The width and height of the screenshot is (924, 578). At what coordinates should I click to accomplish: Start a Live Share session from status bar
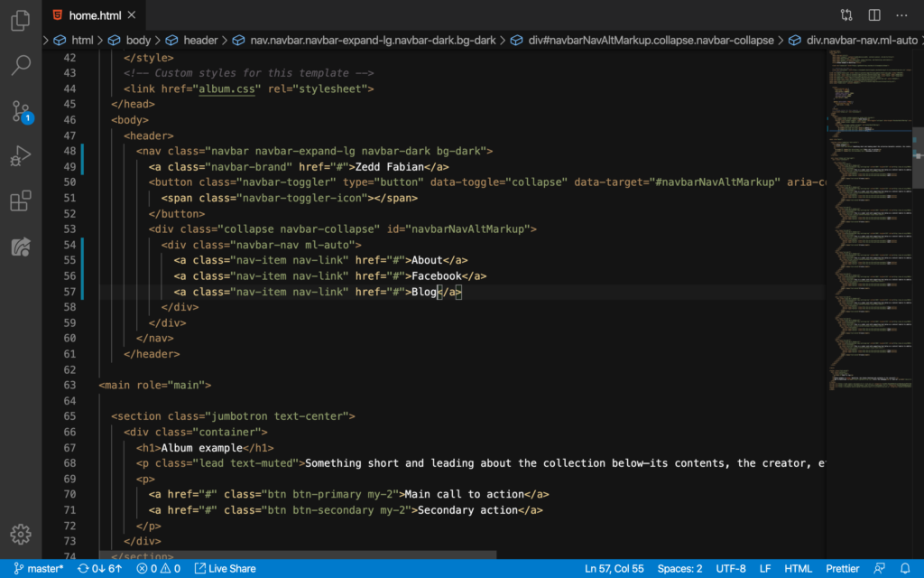[225, 569]
